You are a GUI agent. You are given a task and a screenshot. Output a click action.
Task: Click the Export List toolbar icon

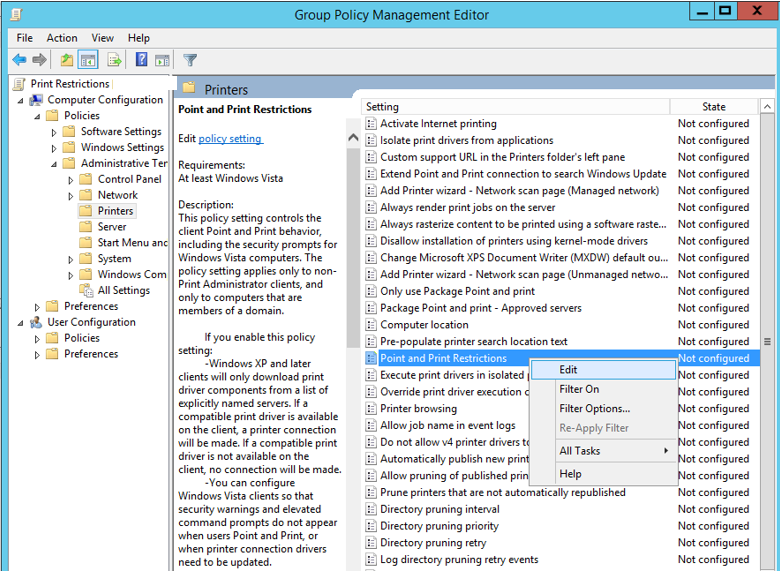[x=115, y=60]
